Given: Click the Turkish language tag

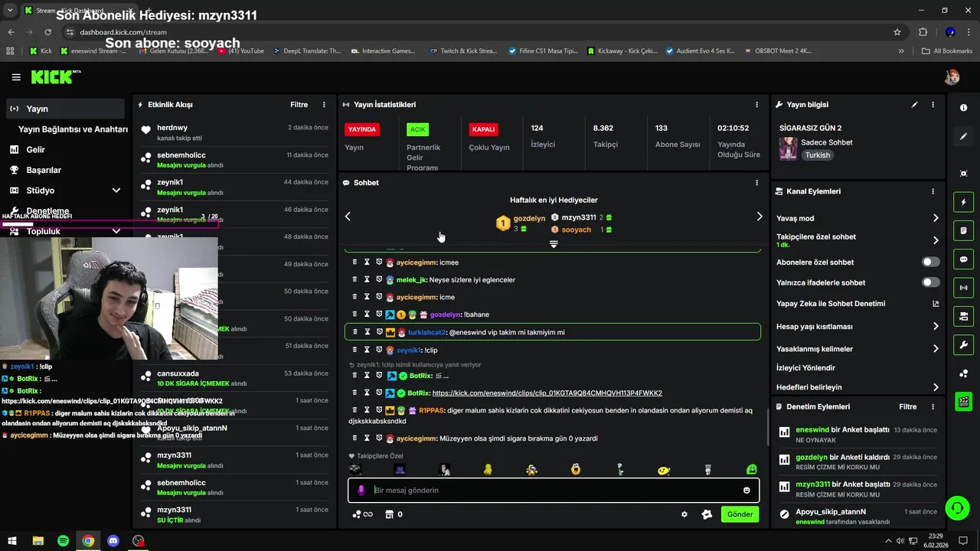Looking at the screenshot, I should 817,155.
